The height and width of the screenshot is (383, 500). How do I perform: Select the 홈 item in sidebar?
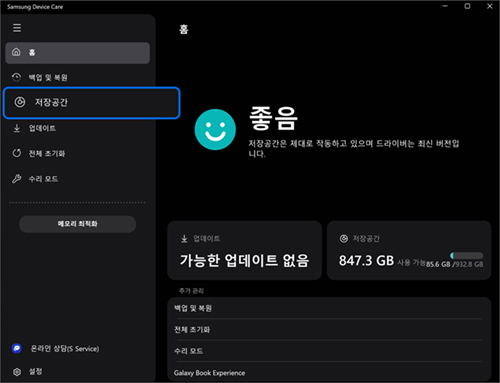(77, 53)
